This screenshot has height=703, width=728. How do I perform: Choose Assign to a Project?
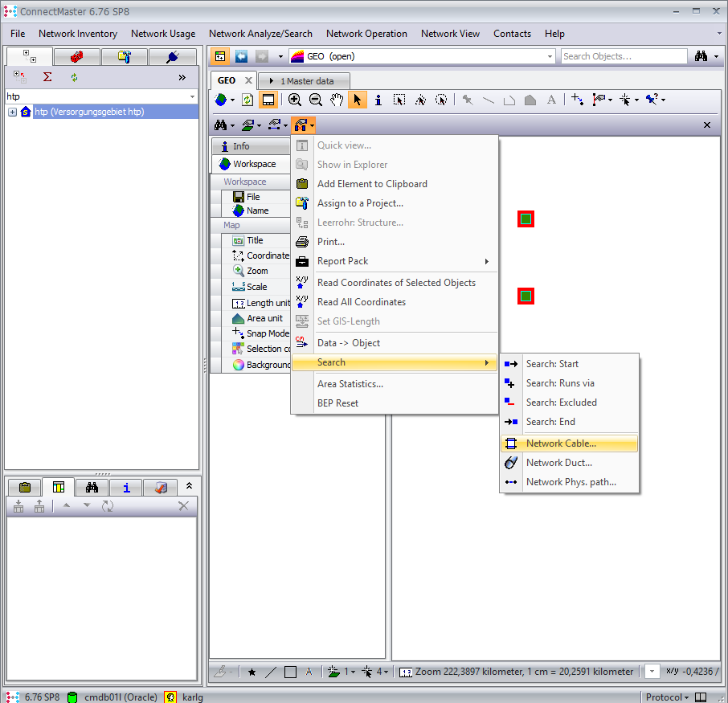395,203
